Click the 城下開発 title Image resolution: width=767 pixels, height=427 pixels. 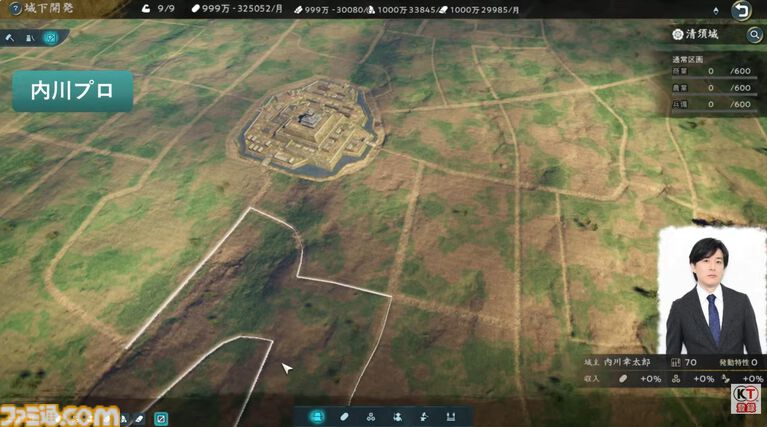(49, 8)
